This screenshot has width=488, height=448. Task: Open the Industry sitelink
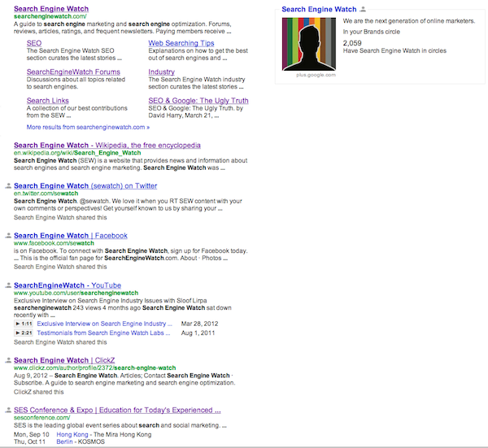coord(161,72)
